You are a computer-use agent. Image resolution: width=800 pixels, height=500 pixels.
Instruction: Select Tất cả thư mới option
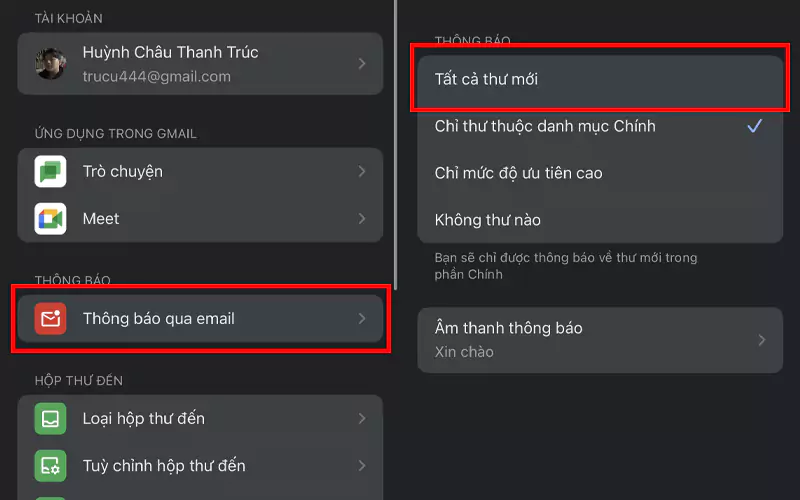click(x=600, y=79)
